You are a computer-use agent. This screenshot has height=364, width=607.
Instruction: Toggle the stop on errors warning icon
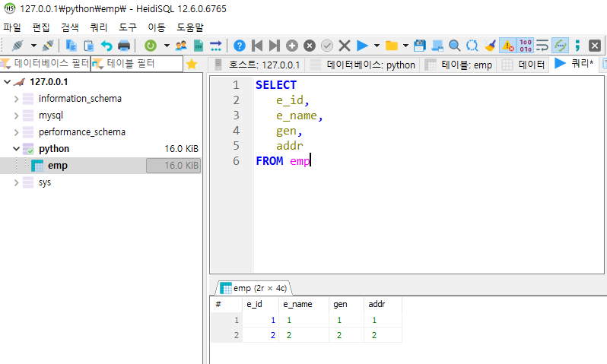507,46
